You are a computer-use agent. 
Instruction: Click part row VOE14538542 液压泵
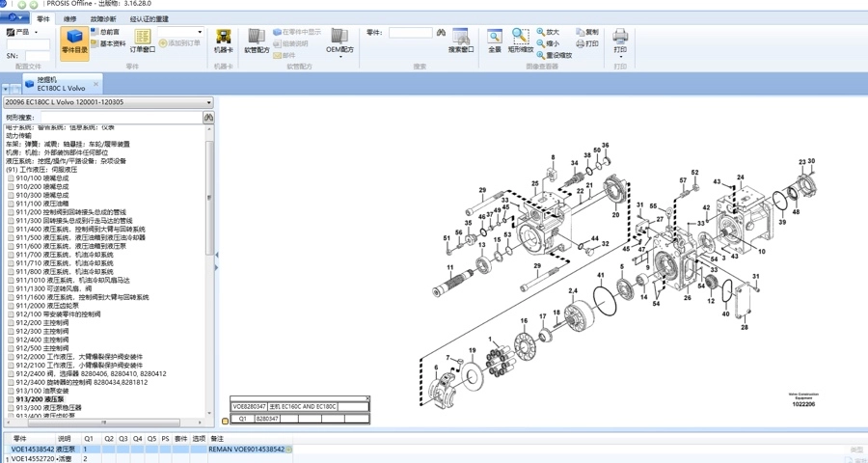click(150, 449)
